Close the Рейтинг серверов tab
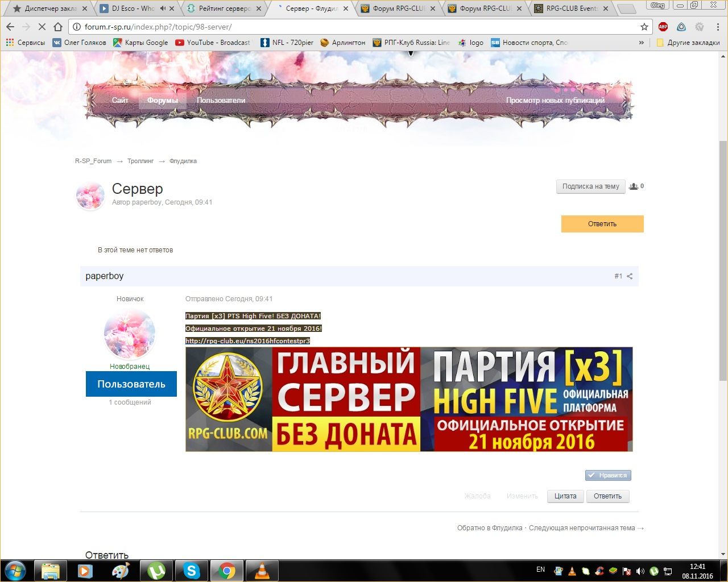728x582 pixels. (259, 9)
